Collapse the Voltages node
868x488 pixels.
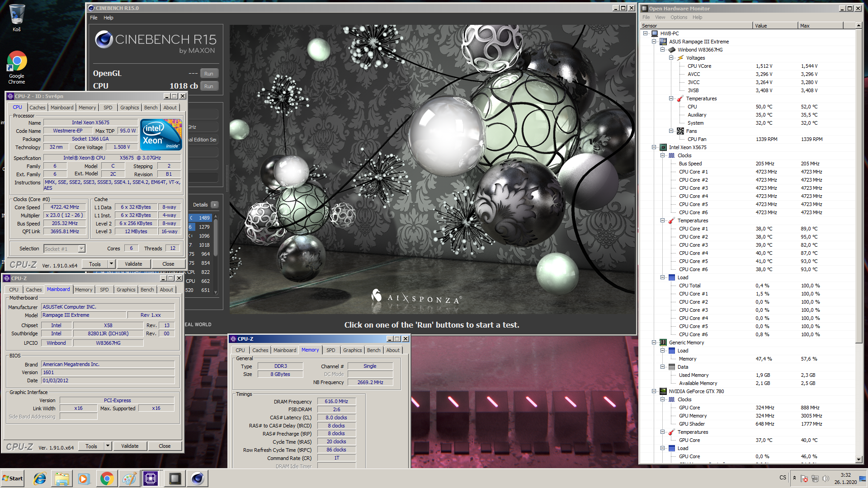coord(671,58)
